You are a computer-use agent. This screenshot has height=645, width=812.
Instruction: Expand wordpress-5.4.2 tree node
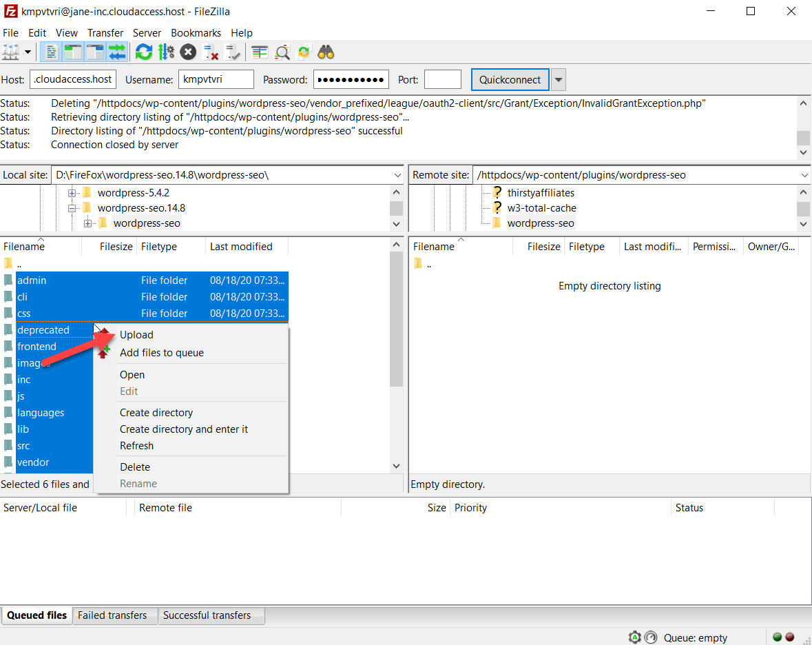click(x=72, y=193)
